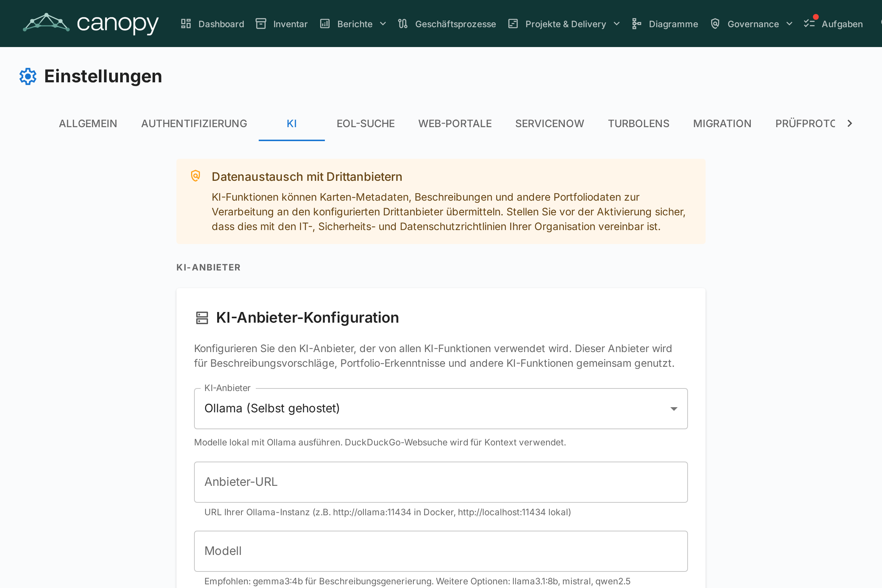Focus the Anbieter-URL input field
The height and width of the screenshot is (588, 882).
pyautogui.click(x=441, y=482)
